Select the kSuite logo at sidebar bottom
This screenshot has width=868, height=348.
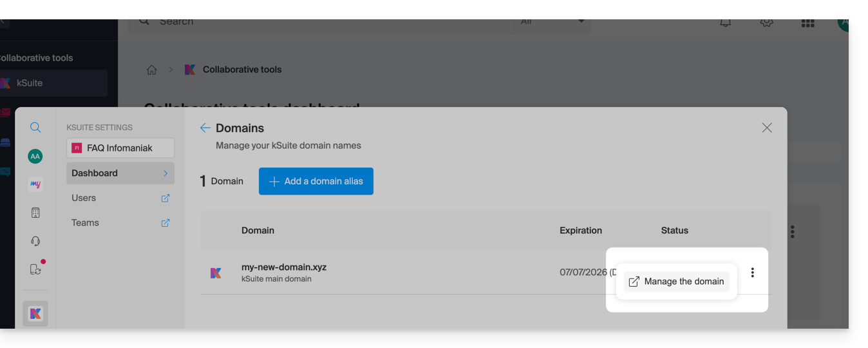coord(35,314)
